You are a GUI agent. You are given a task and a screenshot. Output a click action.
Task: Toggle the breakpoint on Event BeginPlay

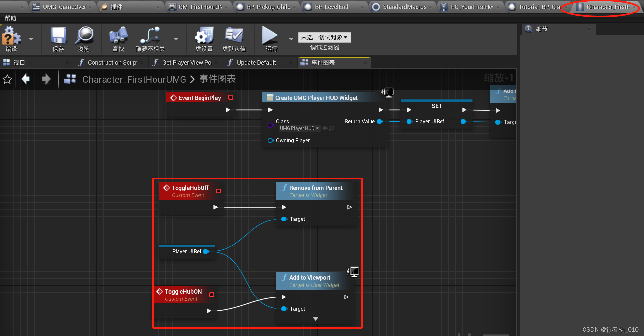pos(230,97)
